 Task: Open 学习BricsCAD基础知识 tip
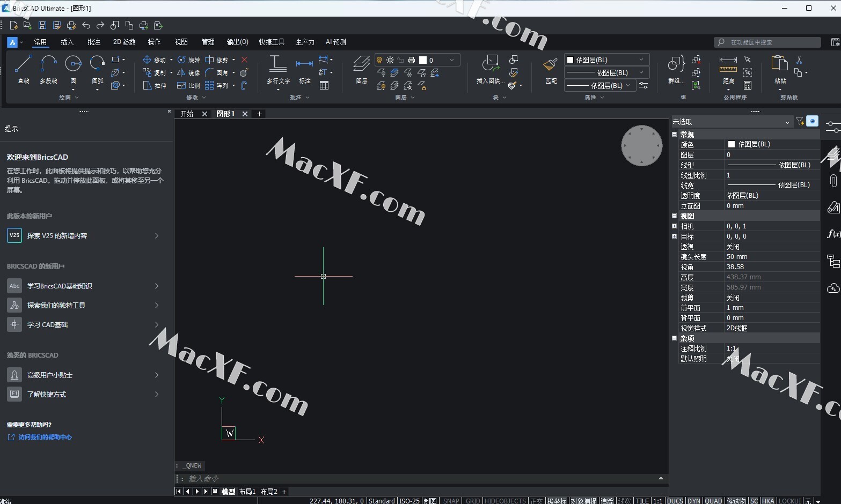pyautogui.click(x=83, y=286)
